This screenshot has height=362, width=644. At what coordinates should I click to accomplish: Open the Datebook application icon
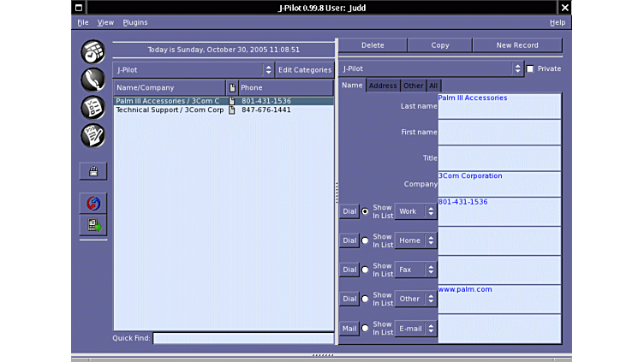[x=92, y=51]
